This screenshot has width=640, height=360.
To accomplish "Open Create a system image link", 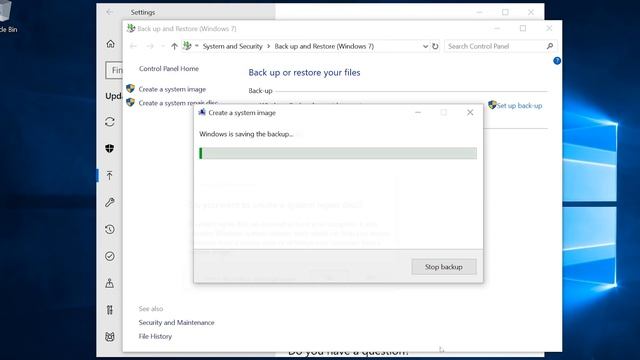I will click(x=172, y=89).
